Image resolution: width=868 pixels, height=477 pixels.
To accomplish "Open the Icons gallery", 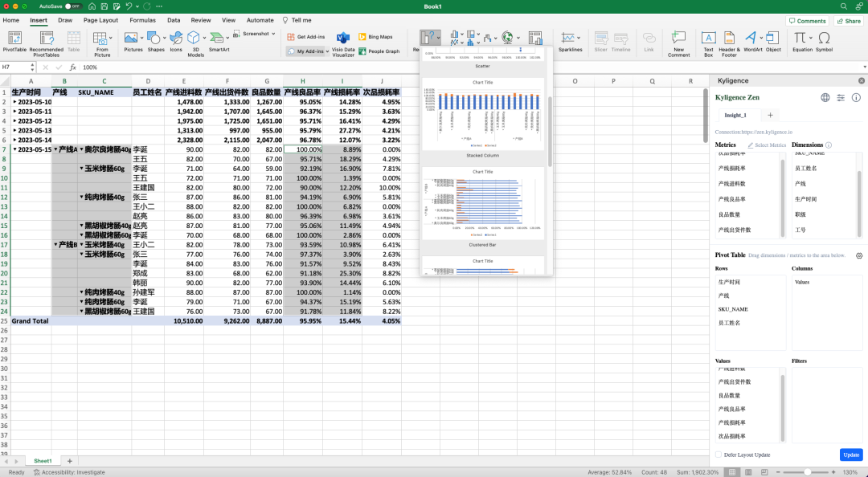I will click(176, 42).
